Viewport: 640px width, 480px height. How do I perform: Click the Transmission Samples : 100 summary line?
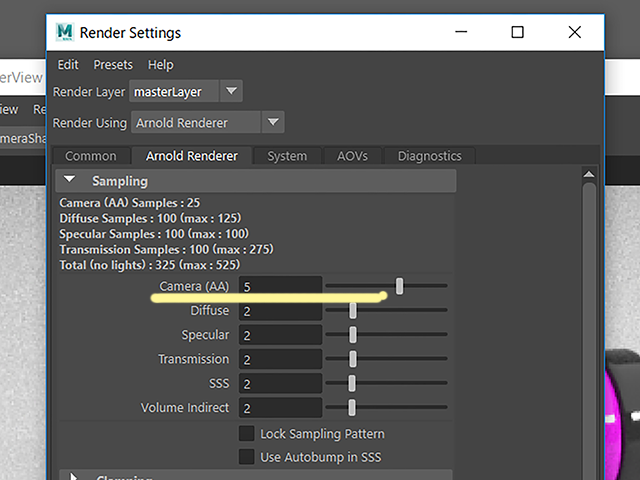[167, 249]
